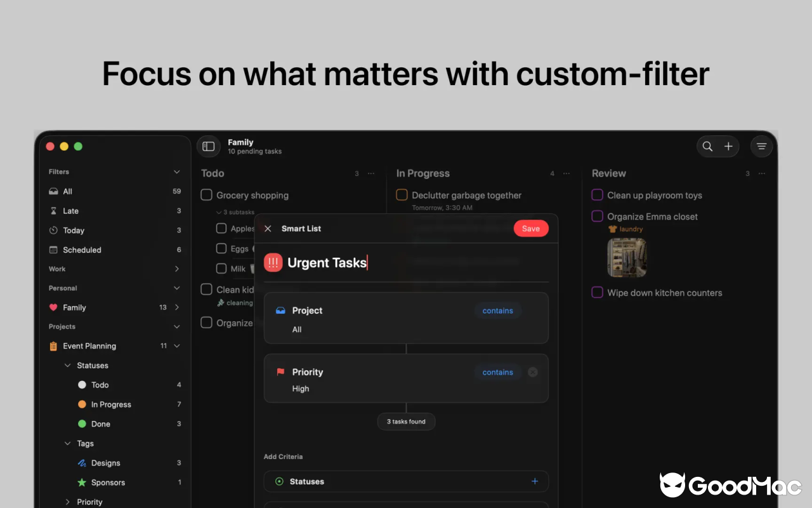The width and height of the screenshot is (812, 508).
Task: Click the All inbox icon in the sidebar
Action: tap(54, 191)
